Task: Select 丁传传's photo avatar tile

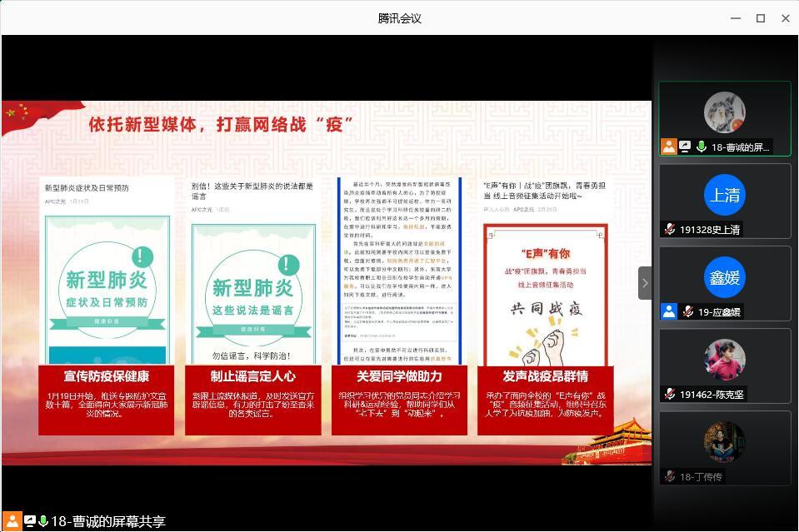Action: (724, 442)
